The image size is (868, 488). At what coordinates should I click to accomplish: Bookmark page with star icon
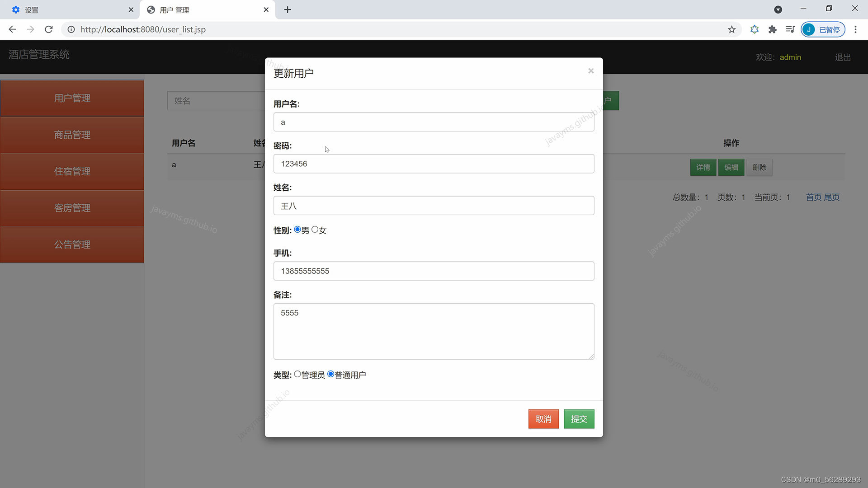click(x=731, y=29)
